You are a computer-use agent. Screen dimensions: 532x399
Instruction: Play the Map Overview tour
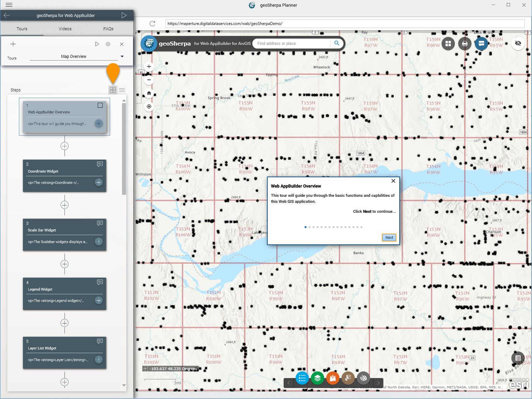(x=97, y=44)
